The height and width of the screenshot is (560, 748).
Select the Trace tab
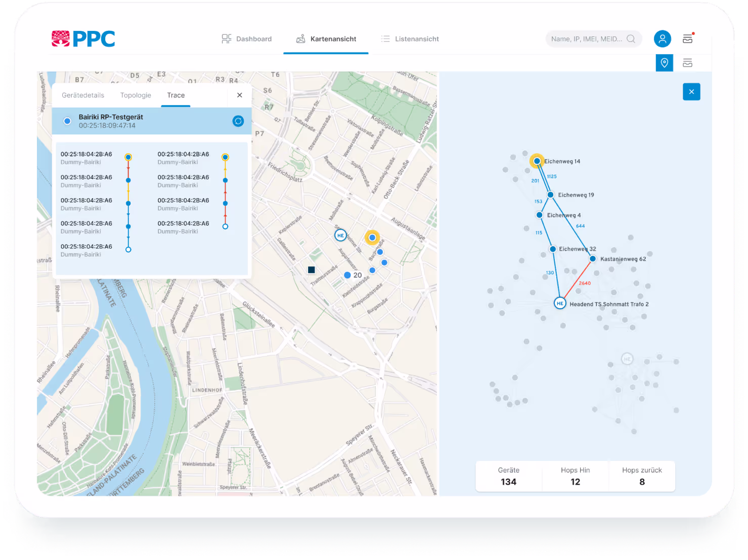pos(176,95)
